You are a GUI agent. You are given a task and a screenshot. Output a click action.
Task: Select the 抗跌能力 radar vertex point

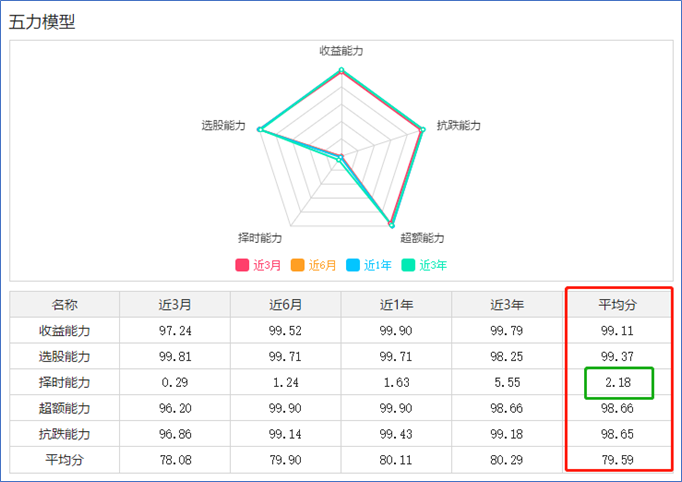coord(423,129)
